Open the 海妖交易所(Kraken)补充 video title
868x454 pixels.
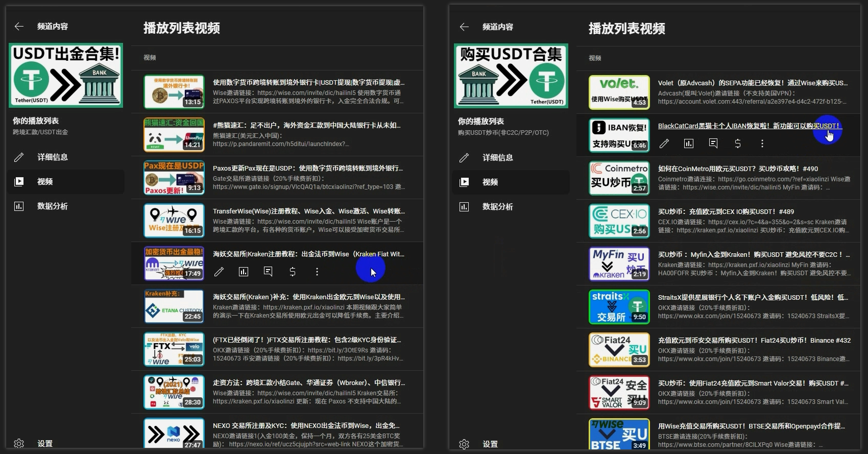(309, 297)
